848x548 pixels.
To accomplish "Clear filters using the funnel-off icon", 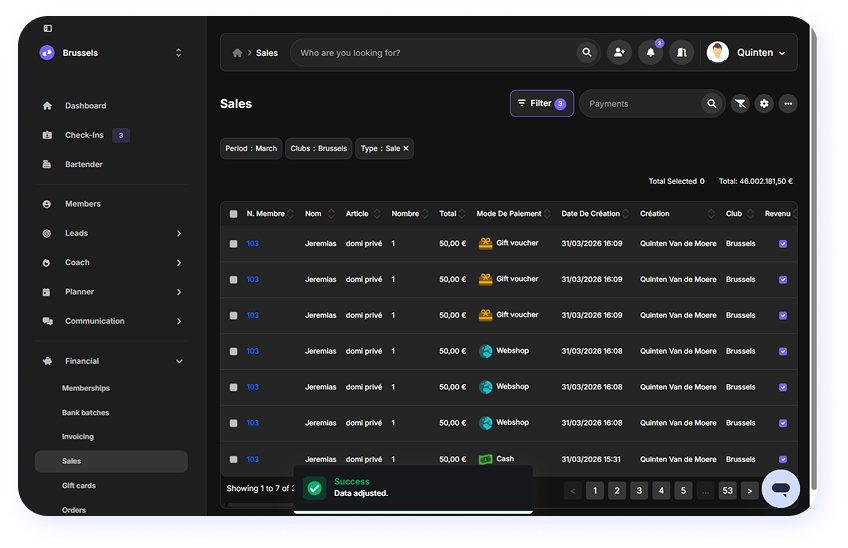I will tap(740, 103).
